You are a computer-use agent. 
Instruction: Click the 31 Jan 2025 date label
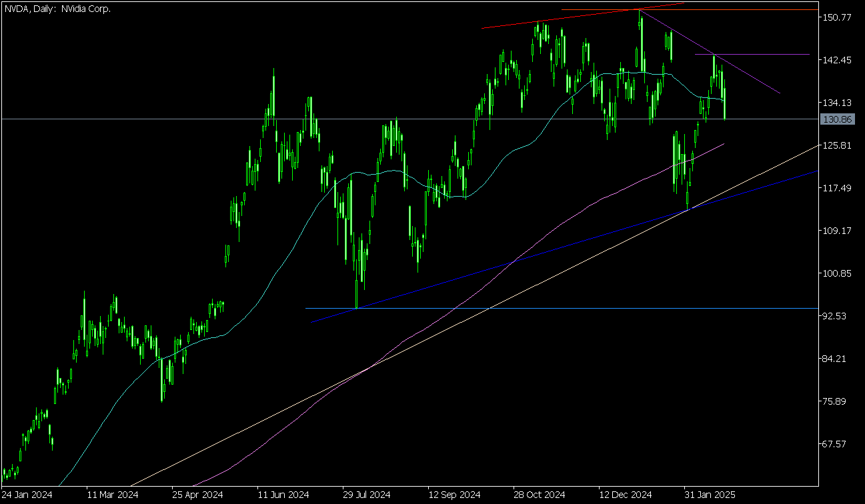pos(710,495)
